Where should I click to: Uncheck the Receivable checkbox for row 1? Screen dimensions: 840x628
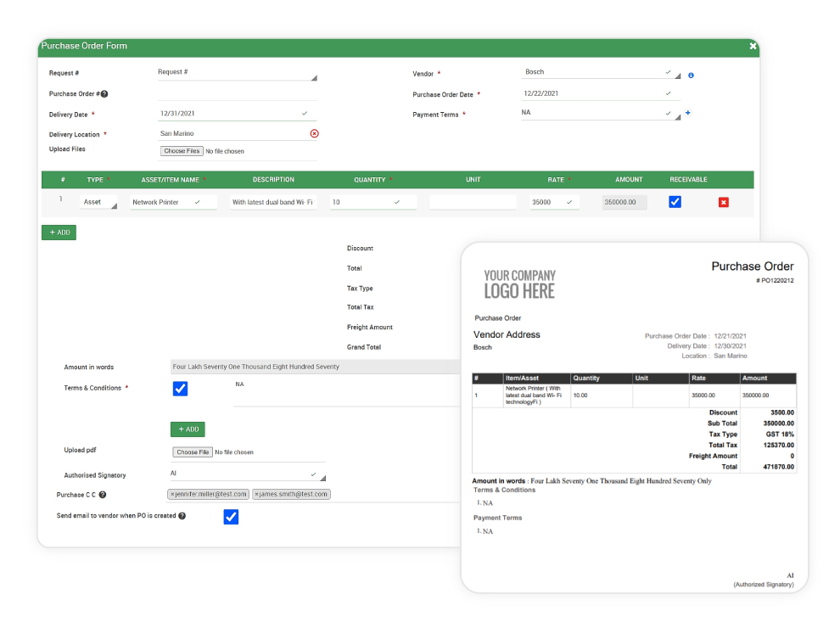675,201
